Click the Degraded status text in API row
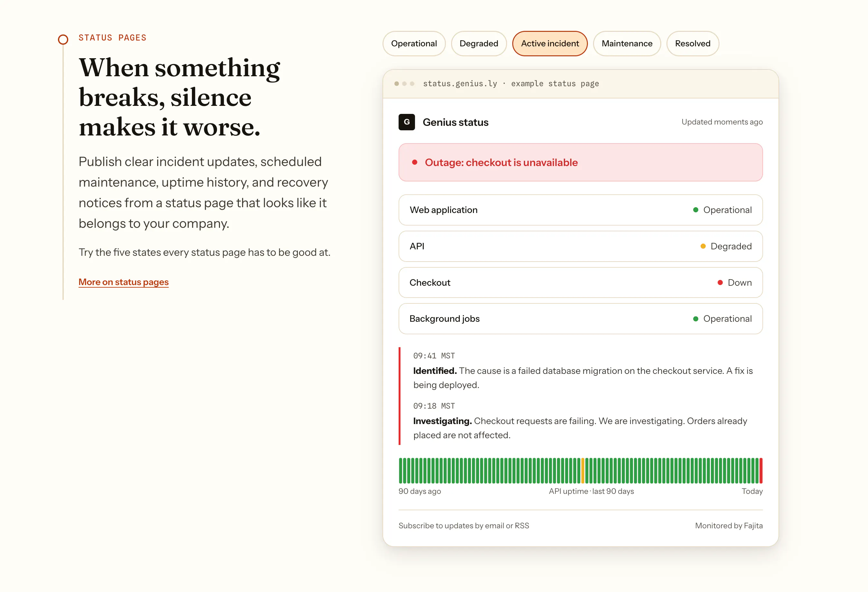The image size is (868, 592). pos(731,246)
